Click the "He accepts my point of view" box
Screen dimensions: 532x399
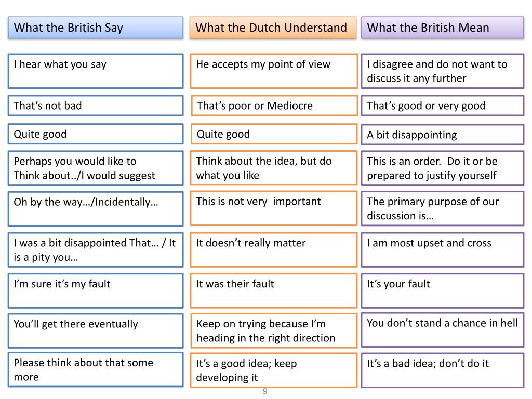pyautogui.click(x=274, y=71)
